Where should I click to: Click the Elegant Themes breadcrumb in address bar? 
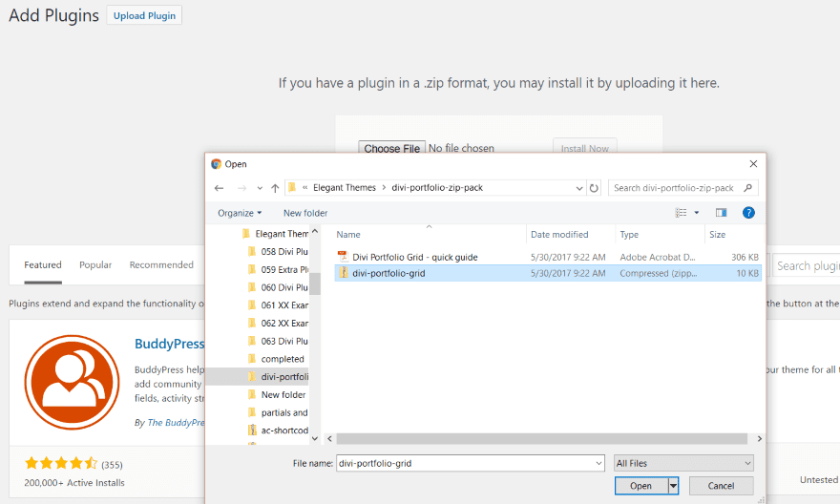[x=345, y=187]
